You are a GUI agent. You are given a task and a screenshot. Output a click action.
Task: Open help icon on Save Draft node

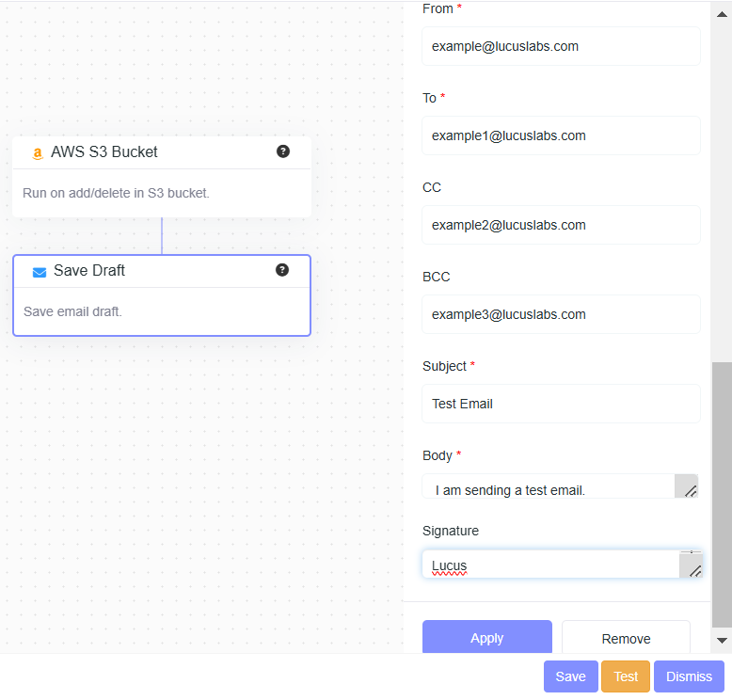[282, 270]
